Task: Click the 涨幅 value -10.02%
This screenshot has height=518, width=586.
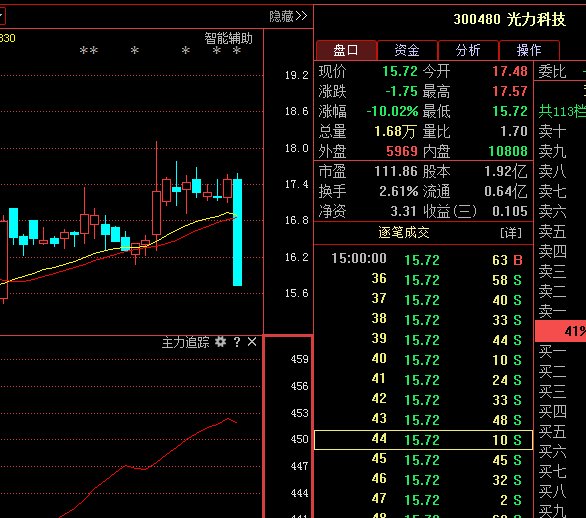Action: [392, 111]
